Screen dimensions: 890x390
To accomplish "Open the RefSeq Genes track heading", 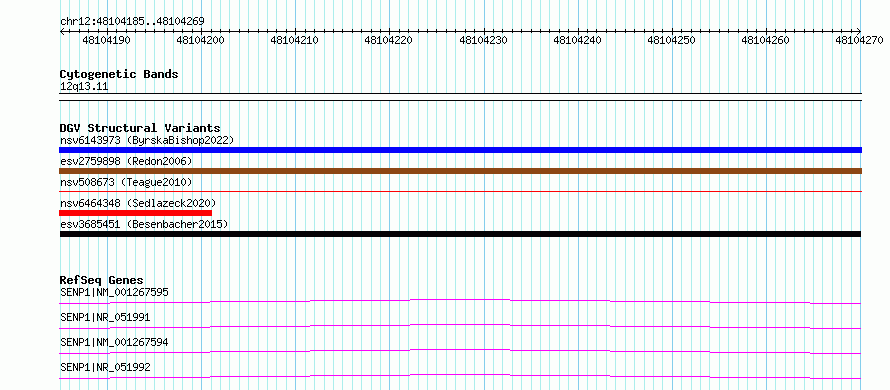I will (x=102, y=280).
